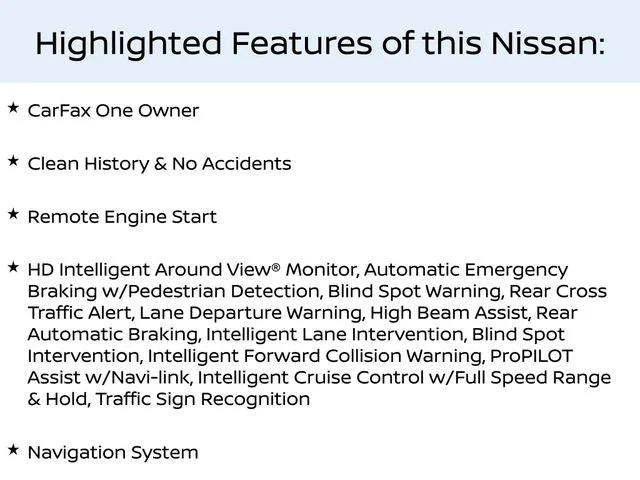
Task: Click the star beside HD Intelligent Around View
Action: pos(13,267)
